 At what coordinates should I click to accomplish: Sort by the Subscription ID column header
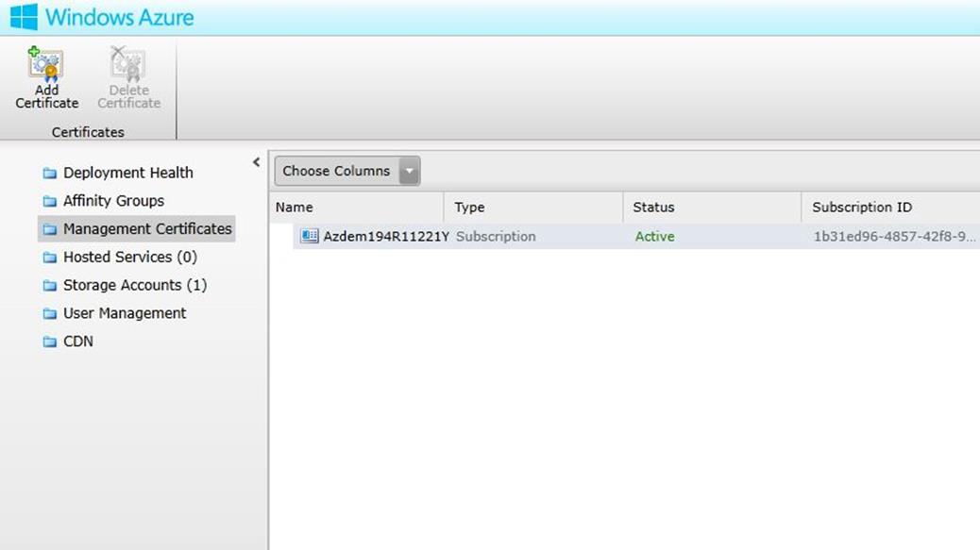click(x=862, y=208)
